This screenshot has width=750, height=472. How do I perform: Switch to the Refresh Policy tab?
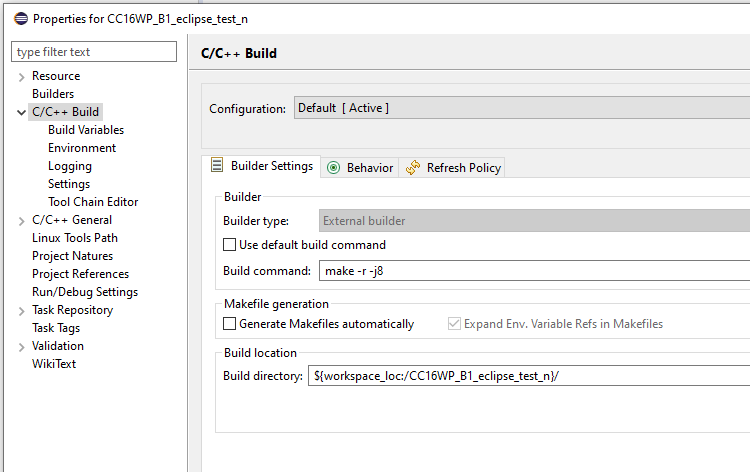point(452,167)
